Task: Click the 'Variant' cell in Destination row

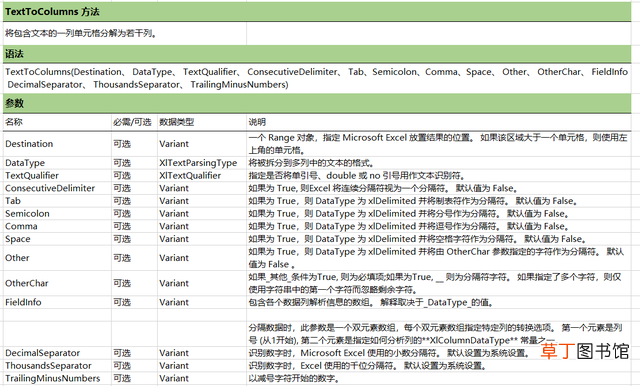Action: click(x=202, y=144)
